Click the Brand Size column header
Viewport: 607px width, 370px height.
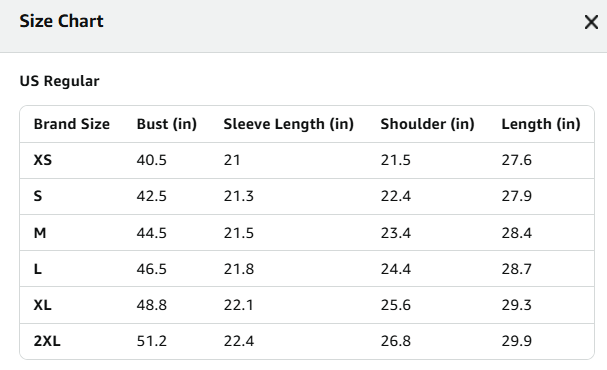[72, 124]
